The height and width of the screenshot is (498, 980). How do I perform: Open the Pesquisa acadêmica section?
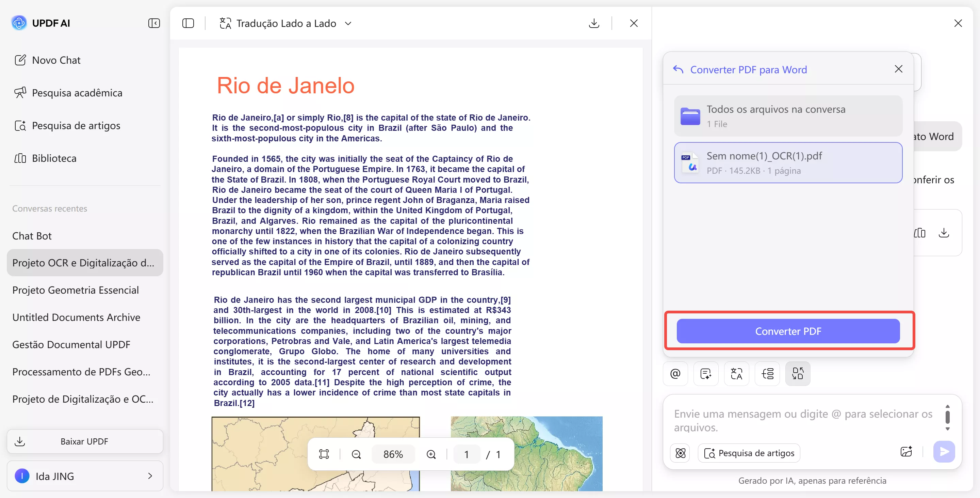coord(77,93)
